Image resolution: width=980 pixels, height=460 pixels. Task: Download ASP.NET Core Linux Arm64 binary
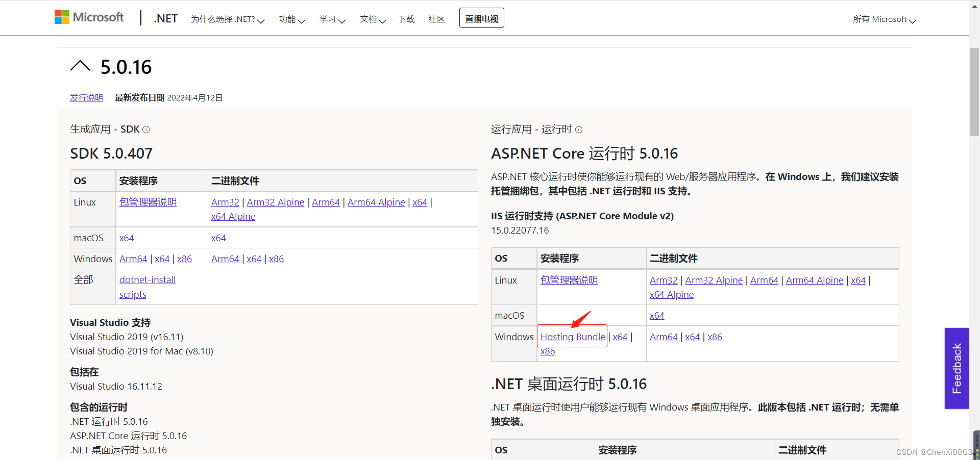[x=764, y=280]
